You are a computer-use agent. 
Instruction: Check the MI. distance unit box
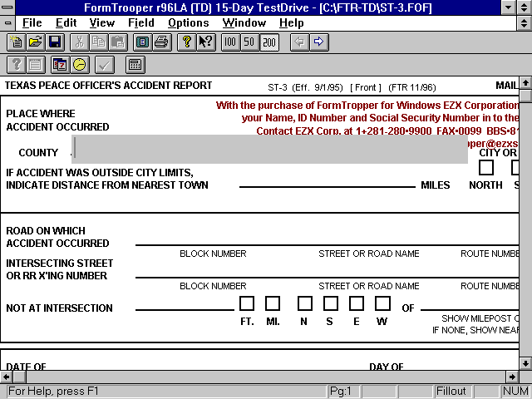click(273, 303)
